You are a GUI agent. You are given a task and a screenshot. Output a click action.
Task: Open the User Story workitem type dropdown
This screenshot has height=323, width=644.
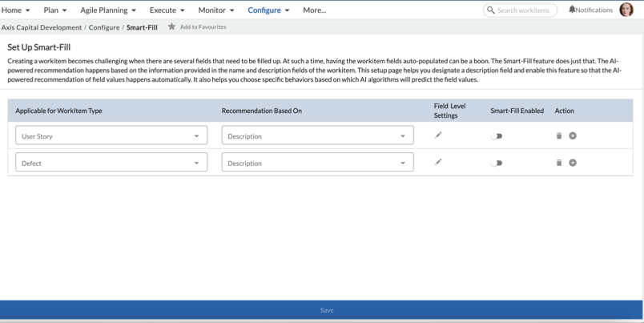[x=111, y=135]
